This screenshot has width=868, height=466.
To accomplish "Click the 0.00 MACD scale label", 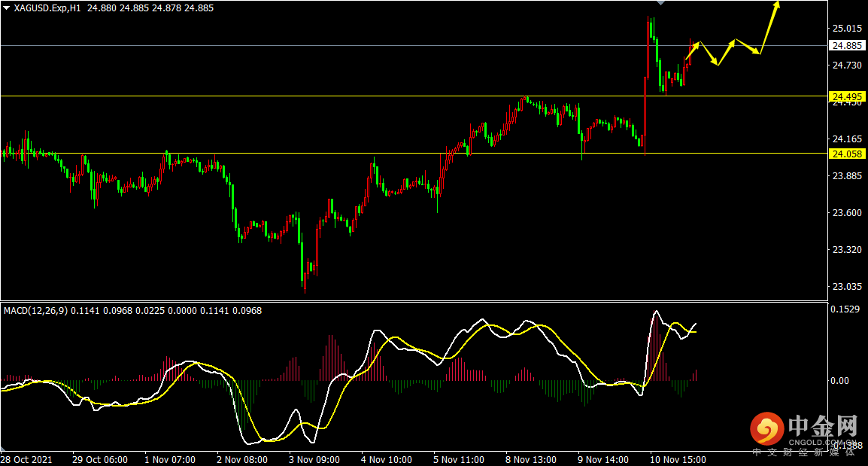I will pos(839,381).
